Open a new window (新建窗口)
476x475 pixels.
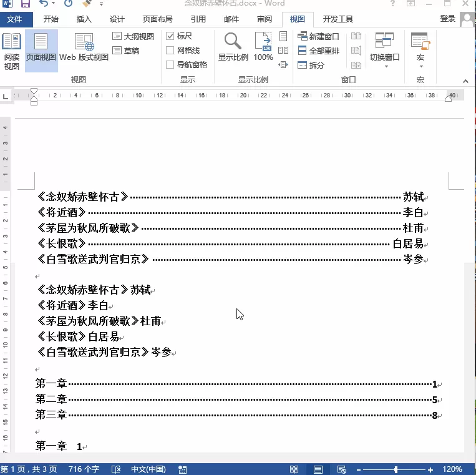coord(318,36)
